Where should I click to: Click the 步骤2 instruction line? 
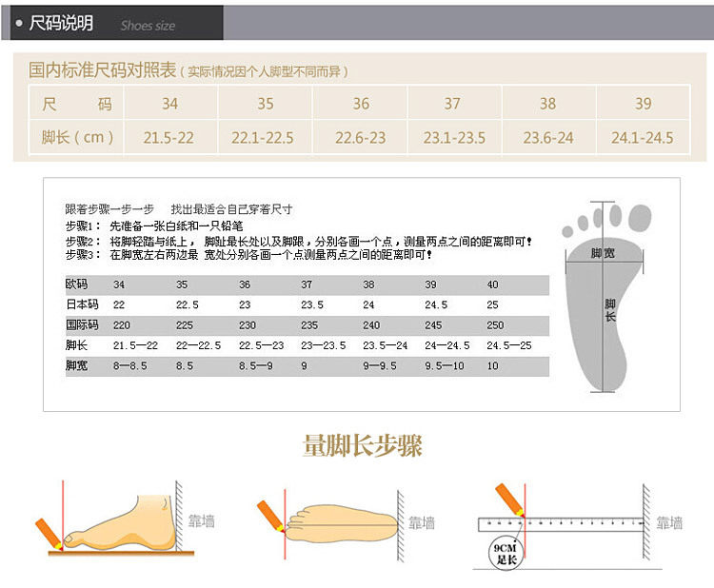(x=298, y=242)
